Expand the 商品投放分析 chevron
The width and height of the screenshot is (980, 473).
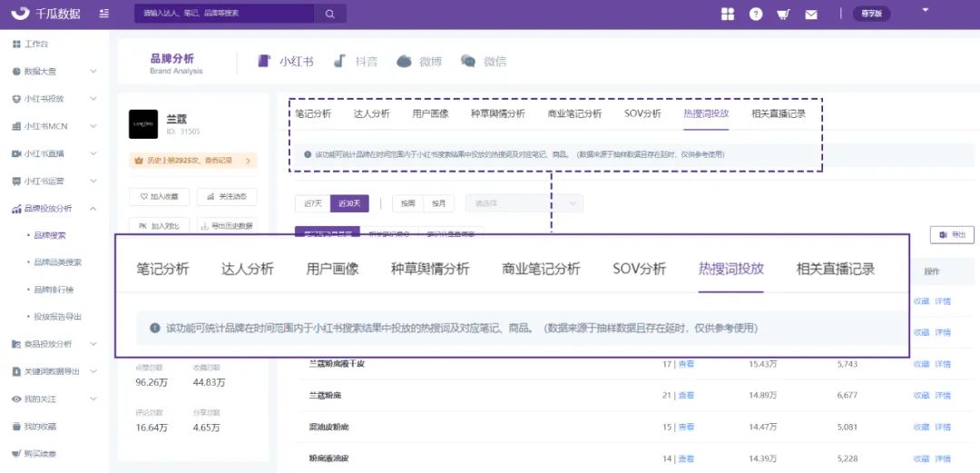(93, 344)
